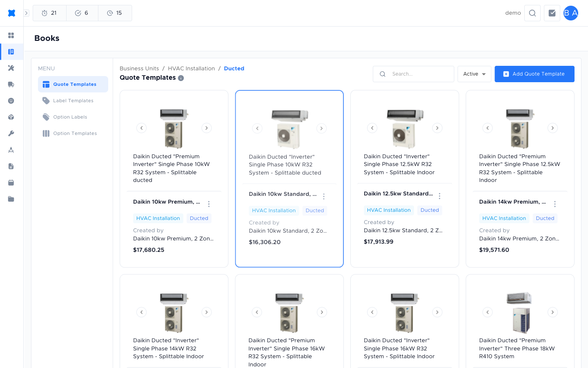Image resolution: width=588 pixels, height=368 pixels.
Task: Next image on Single Phase 14kW Inverter card
Action: [207, 312]
